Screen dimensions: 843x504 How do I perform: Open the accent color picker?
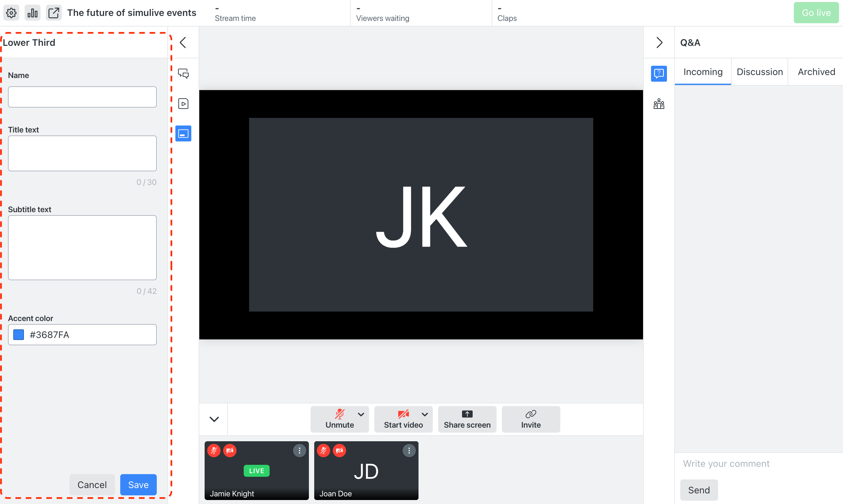[x=18, y=335]
